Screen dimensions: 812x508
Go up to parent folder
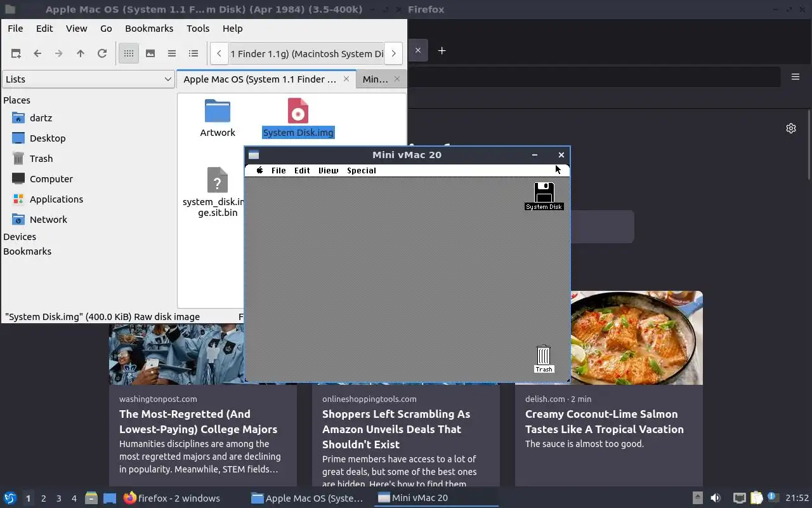coord(81,53)
